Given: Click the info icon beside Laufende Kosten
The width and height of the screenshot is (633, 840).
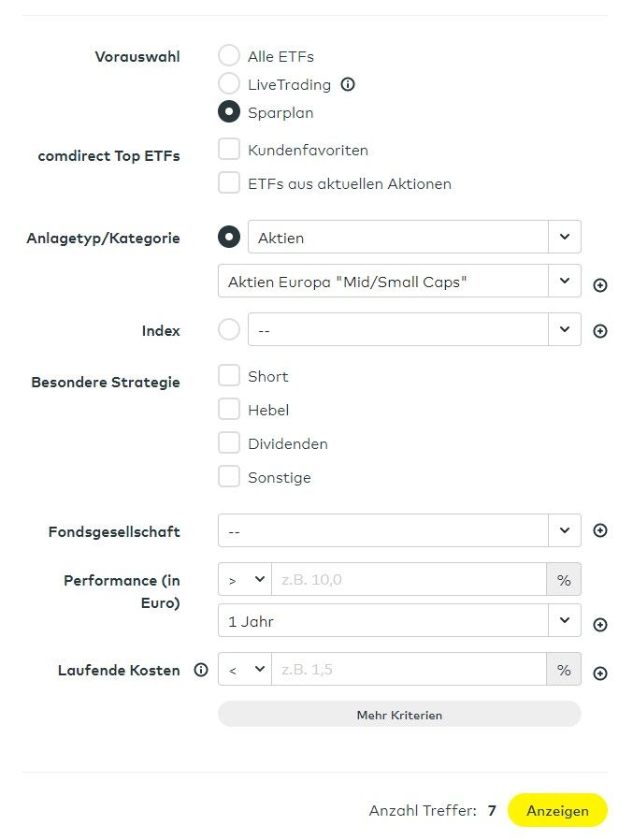Looking at the screenshot, I should click(200, 670).
